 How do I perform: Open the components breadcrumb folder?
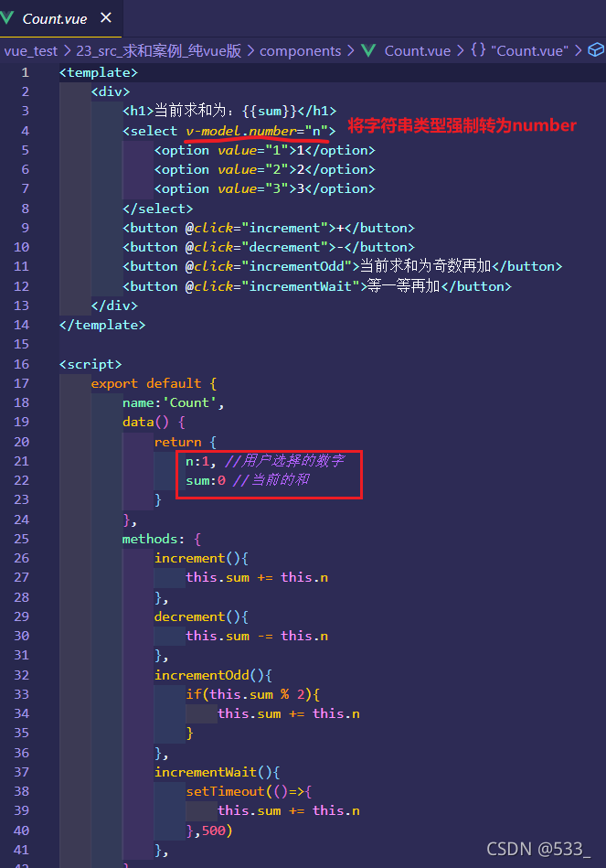(300, 51)
